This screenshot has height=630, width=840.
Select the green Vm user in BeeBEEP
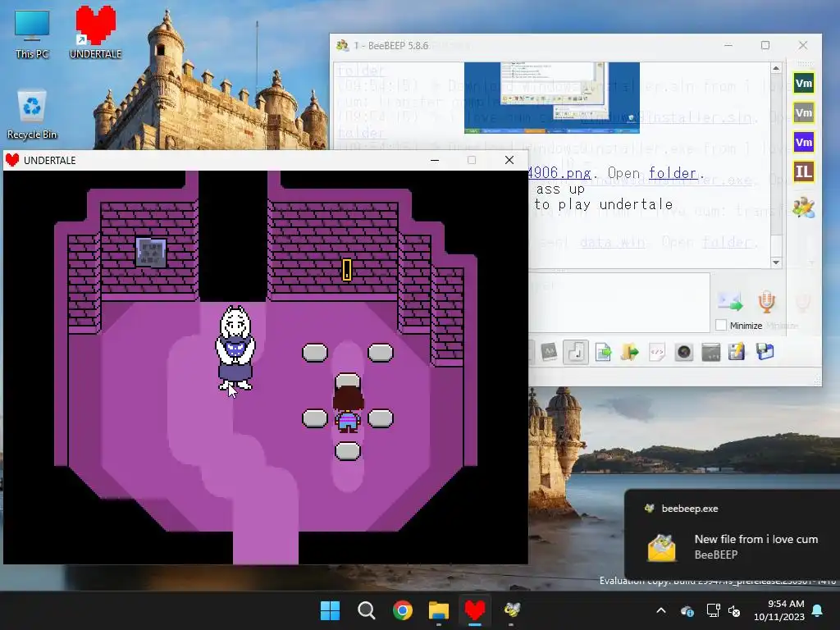[x=804, y=83]
